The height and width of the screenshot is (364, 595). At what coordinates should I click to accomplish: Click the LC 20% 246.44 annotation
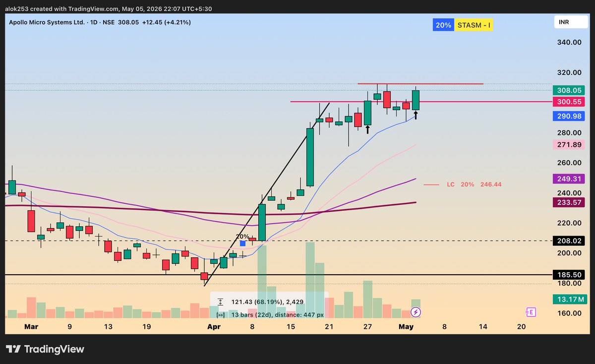point(463,184)
